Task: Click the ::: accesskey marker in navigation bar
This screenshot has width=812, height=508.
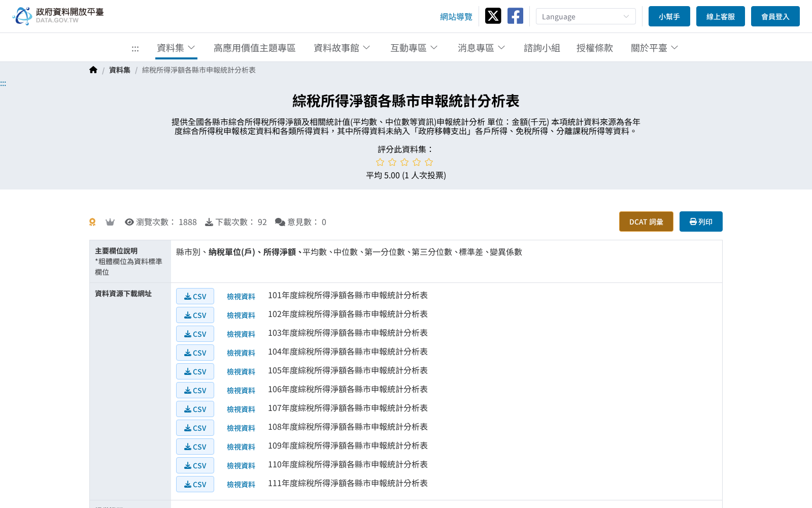Action: pos(135,49)
